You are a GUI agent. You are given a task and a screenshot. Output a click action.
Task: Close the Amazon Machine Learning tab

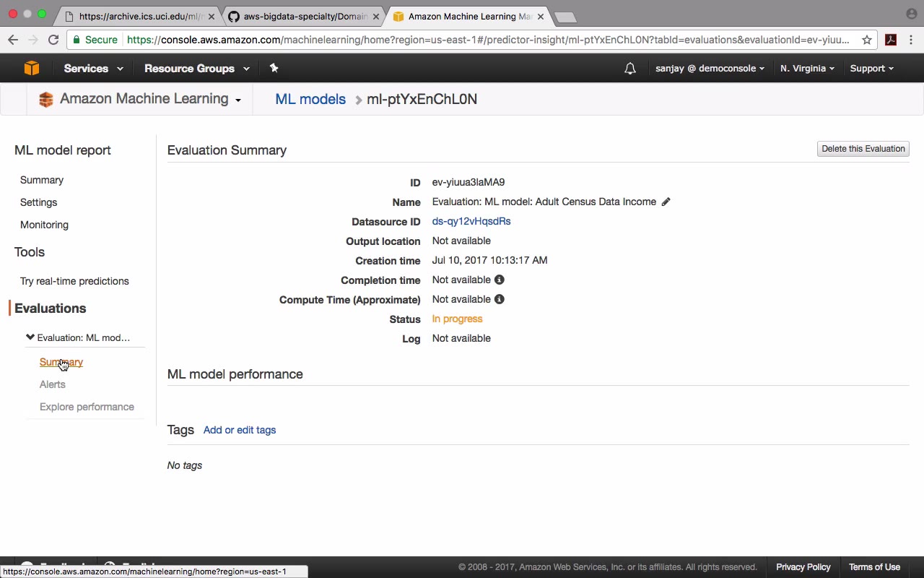tap(541, 17)
